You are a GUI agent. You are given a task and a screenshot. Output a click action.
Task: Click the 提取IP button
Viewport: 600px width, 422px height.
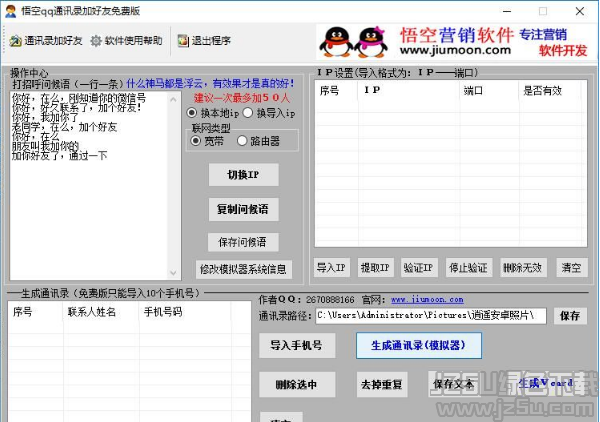tap(375, 267)
